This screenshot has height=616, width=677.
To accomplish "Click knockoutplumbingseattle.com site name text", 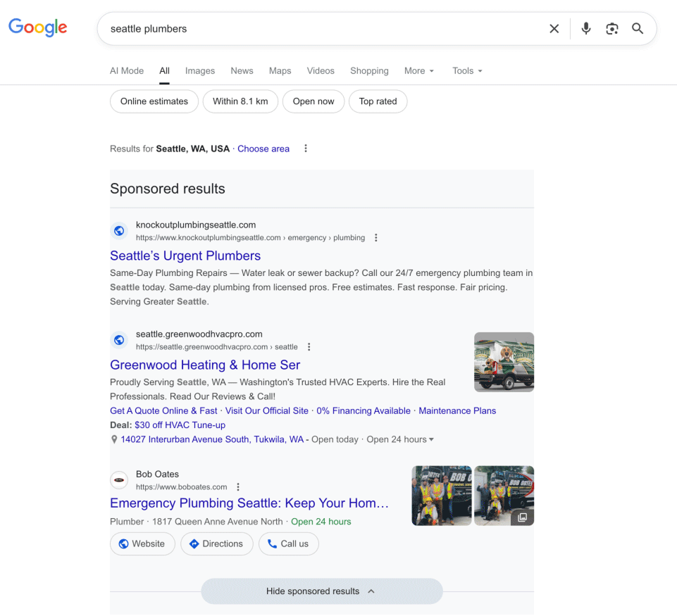I will [x=196, y=225].
